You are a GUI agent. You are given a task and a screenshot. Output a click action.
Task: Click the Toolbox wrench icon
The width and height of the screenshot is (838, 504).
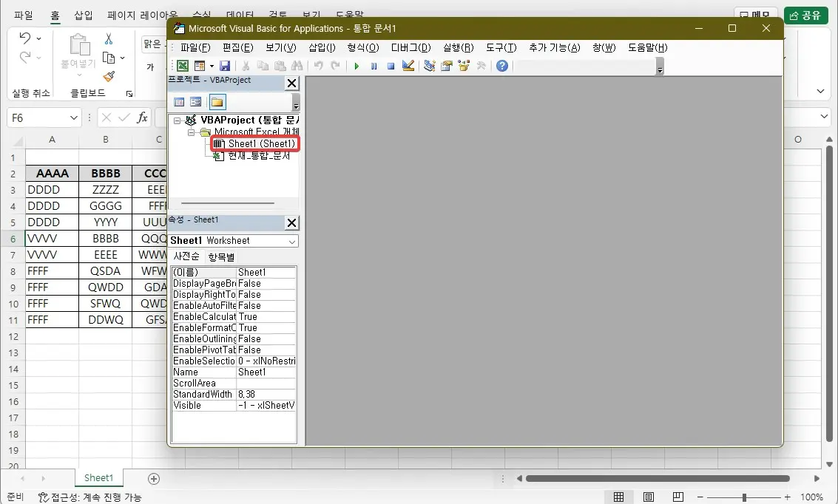click(x=481, y=66)
